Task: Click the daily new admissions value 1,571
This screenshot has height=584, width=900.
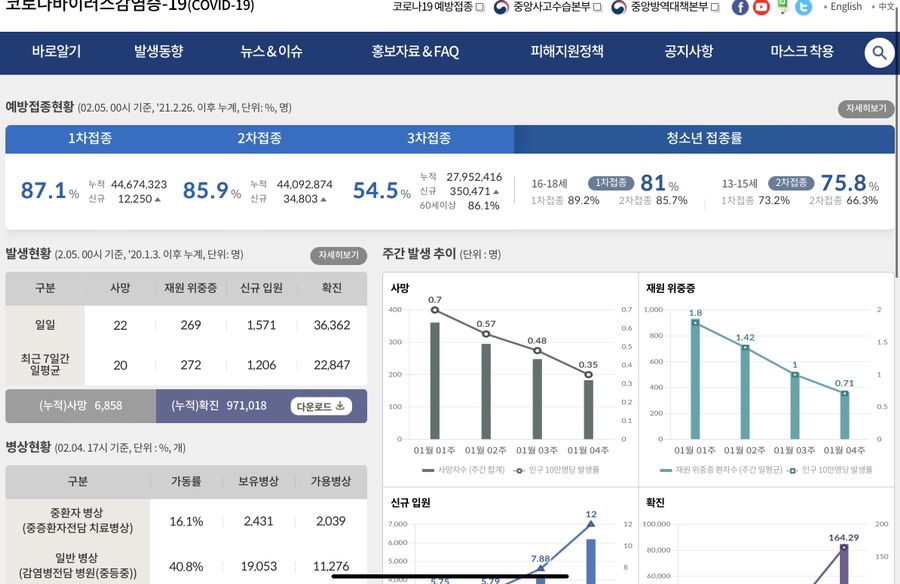Action: (x=261, y=325)
